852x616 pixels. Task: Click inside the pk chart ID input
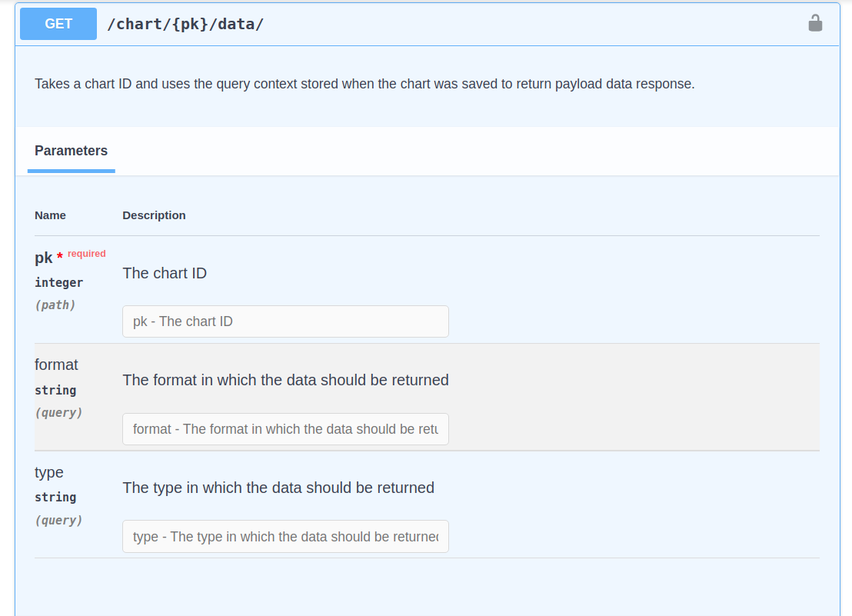coord(285,321)
